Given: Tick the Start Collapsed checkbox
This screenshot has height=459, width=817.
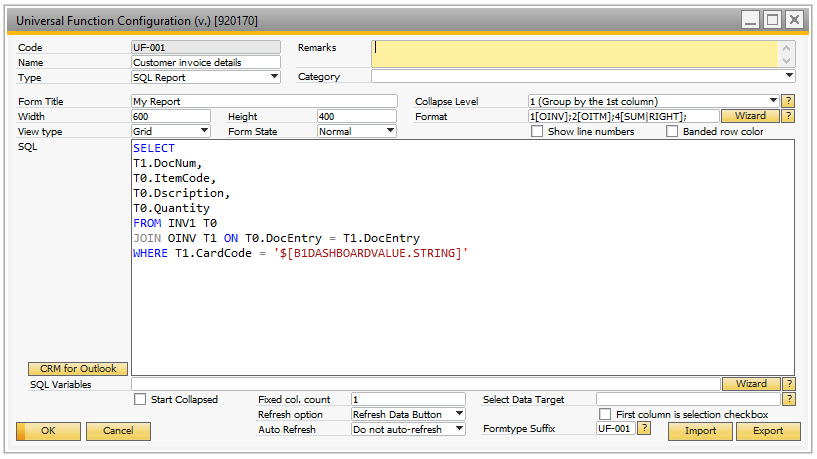Looking at the screenshot, I should coord(140,399).
